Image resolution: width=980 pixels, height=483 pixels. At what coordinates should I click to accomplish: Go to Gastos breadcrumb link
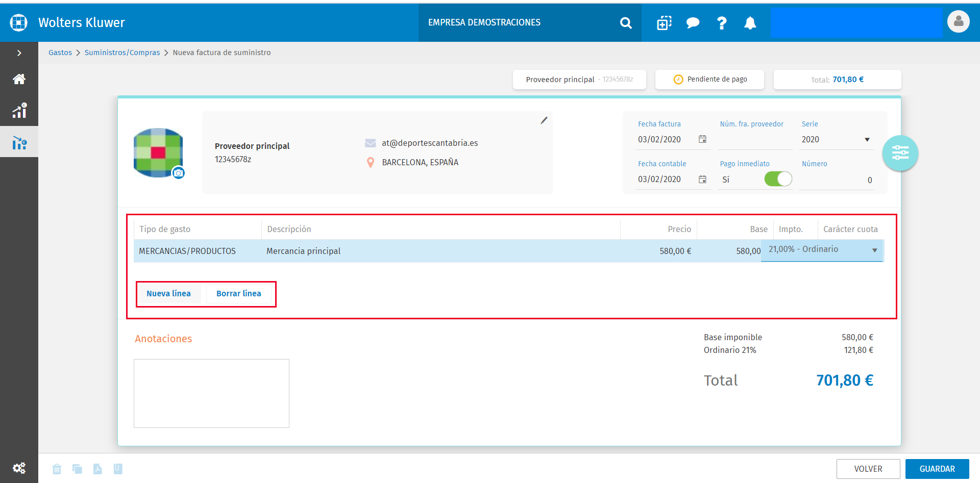coord(60,53)
